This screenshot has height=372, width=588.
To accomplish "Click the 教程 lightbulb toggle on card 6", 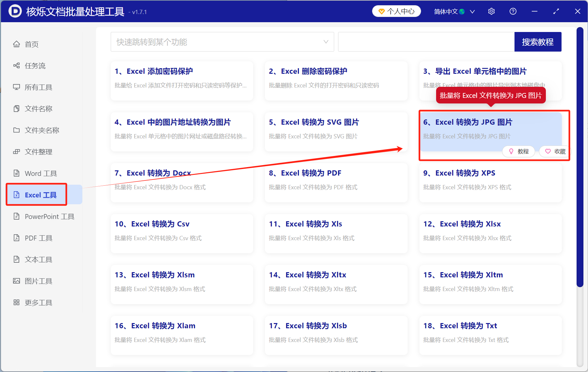I will [x=518, y=151].
